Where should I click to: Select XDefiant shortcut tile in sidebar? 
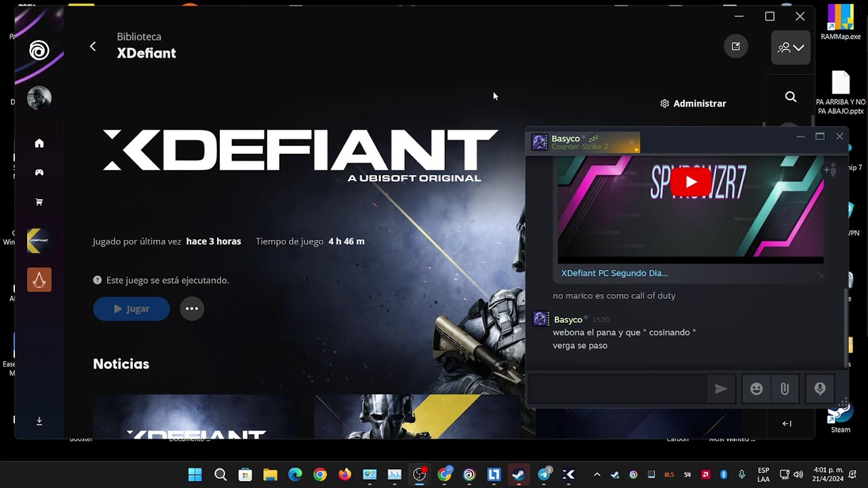[39, 241]
